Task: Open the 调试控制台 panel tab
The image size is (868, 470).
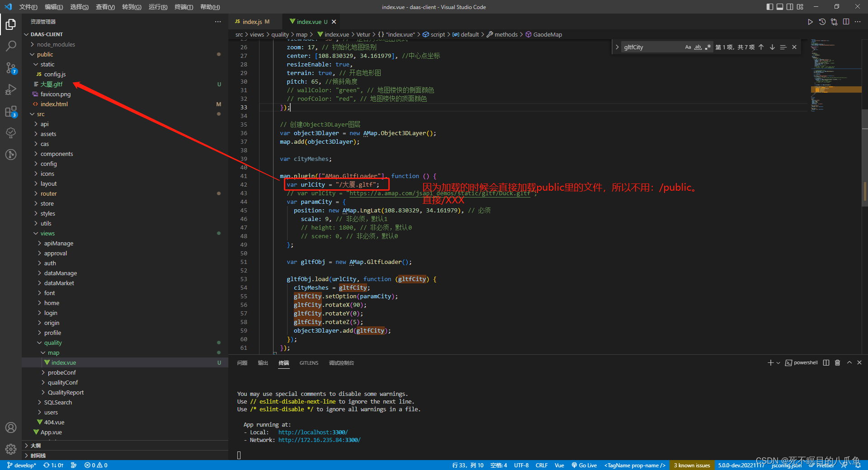Action: coord(341,363)
